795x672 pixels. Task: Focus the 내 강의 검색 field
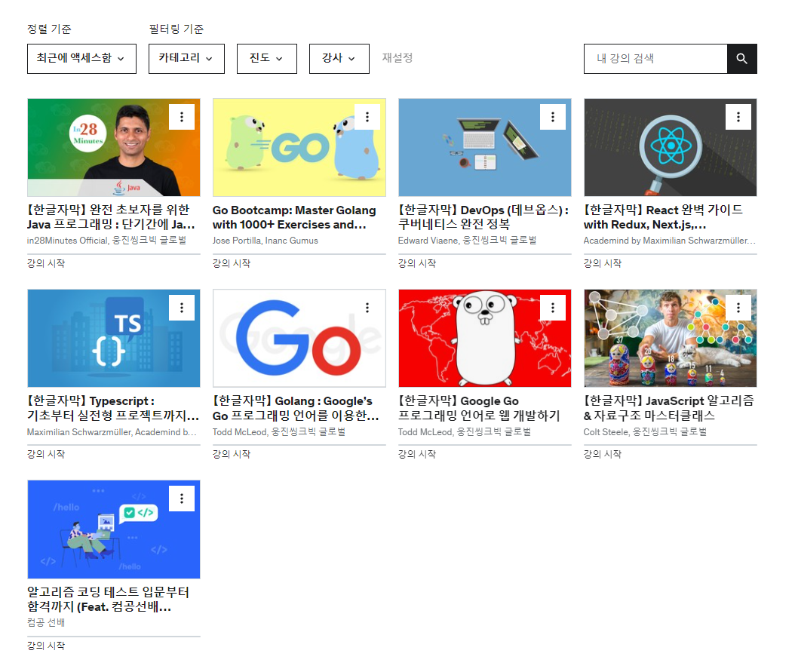tap(655, 59)
